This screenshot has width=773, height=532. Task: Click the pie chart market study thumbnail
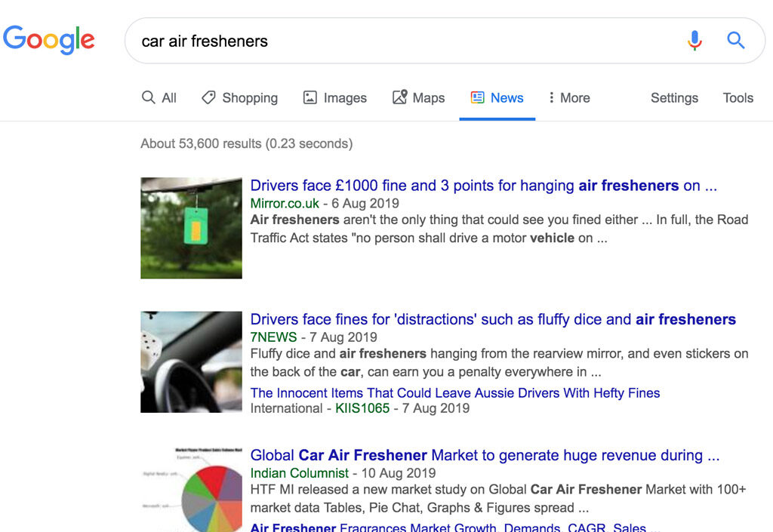pyautogui.click(x=191, y=489)
